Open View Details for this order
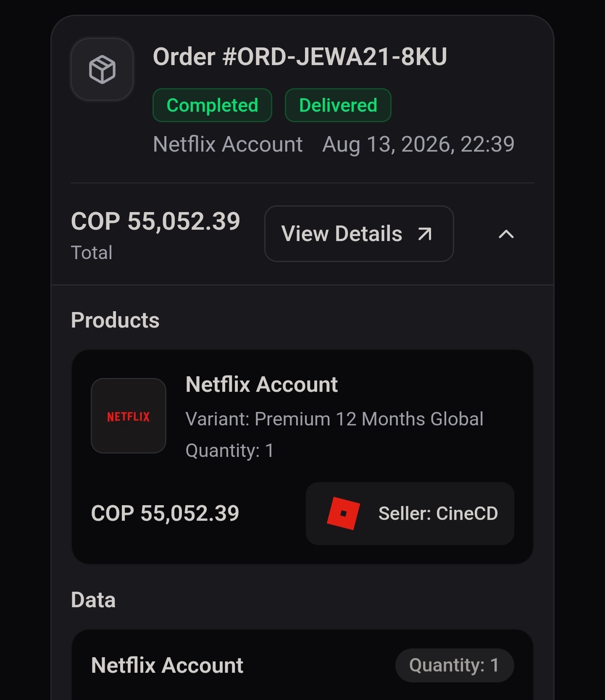 pyautogui.click(x=359, y=234)
